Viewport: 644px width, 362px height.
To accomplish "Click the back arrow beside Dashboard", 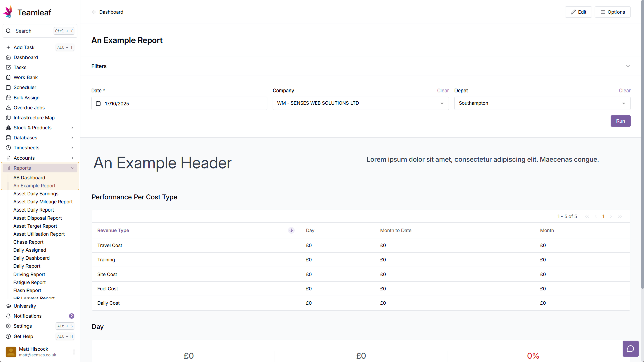I will tap(94, 12).
